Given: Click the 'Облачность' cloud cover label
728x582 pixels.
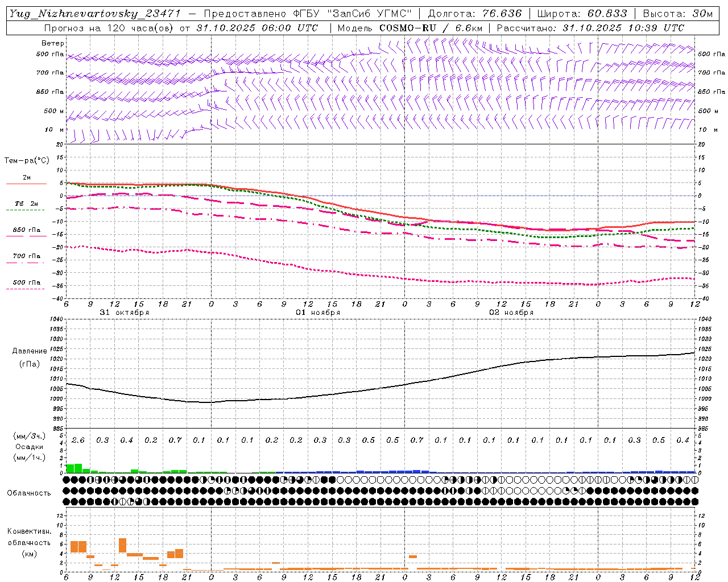Looking at the screenshot, I should 29,493.
